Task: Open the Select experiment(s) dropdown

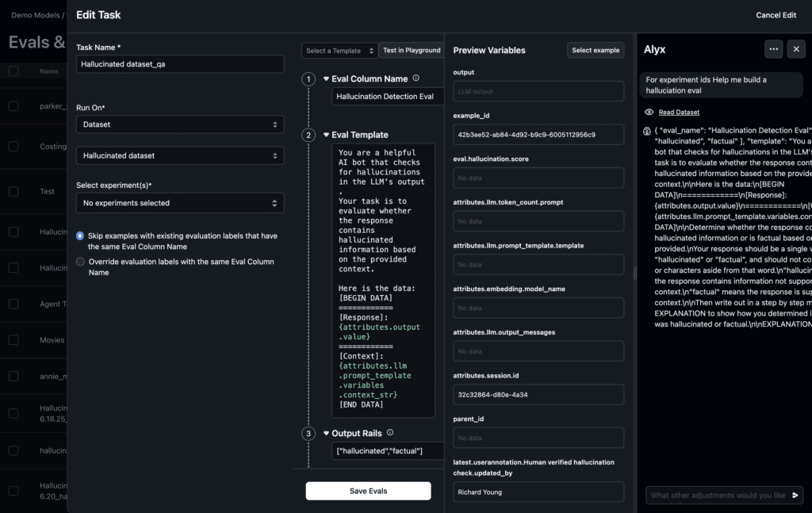Action: pyautogui.click(x=180, y=203)
